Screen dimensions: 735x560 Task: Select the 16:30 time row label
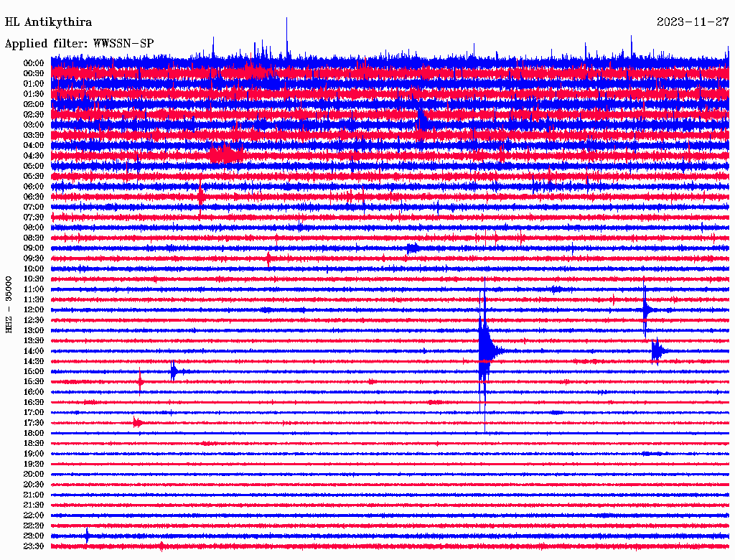pos(34,403)
